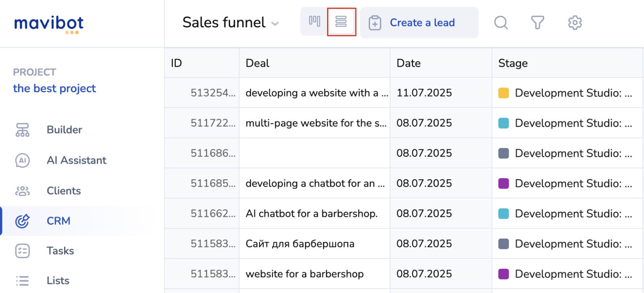
Task: Click the AI Assistant sidebar icon
Action: pyautogui.click(x=22, y=160)
